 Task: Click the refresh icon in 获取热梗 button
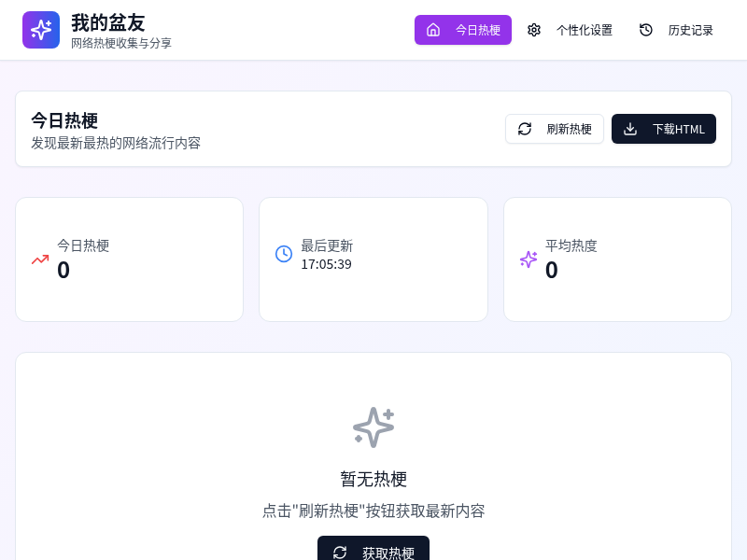(340, 553)
